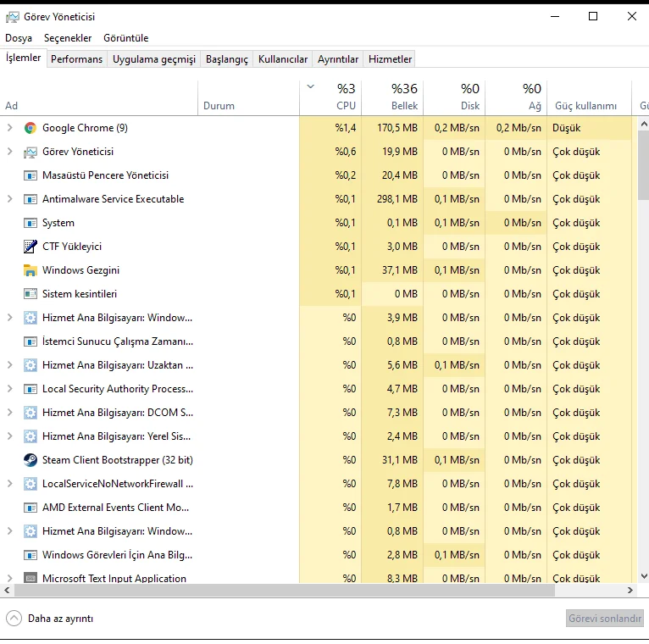Open the Görüntüle menu
Image resolution: width=649 pixels, height=644 pixels.
click(126, 38)
